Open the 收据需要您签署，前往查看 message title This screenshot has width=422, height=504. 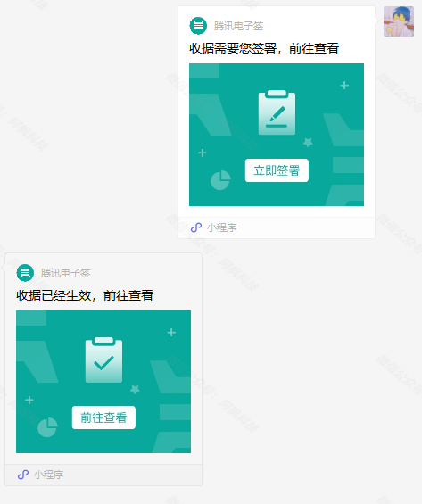(264, 48)
